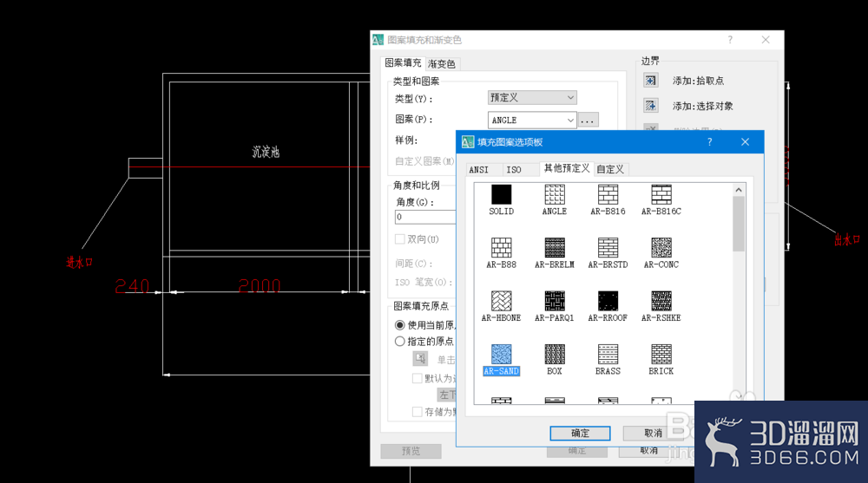
Task: Open the 类型 dropdown showing 预定义
Action: [532, 97]
